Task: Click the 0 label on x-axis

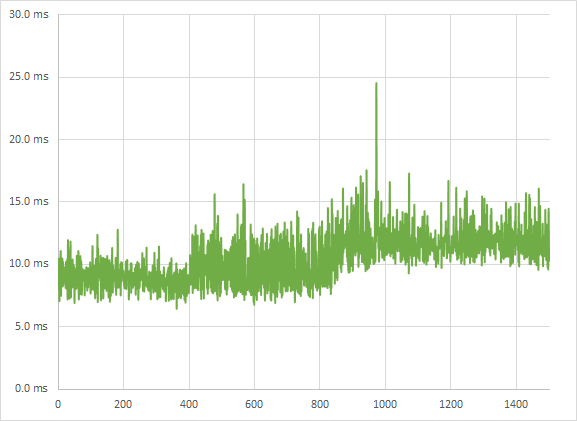Action: pyautogui.click(x=58, y=404)
